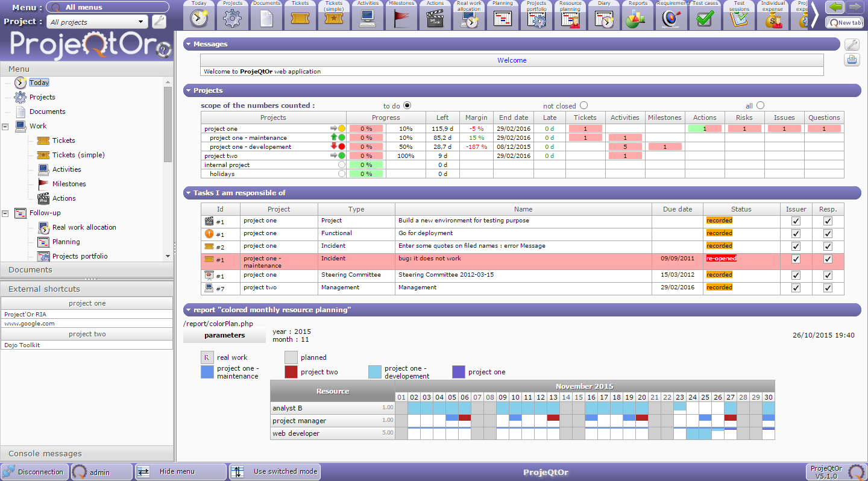Select the 'all' scope radio button
The width and height of the screenshot is (868, 481).
(x=760, y=105)
